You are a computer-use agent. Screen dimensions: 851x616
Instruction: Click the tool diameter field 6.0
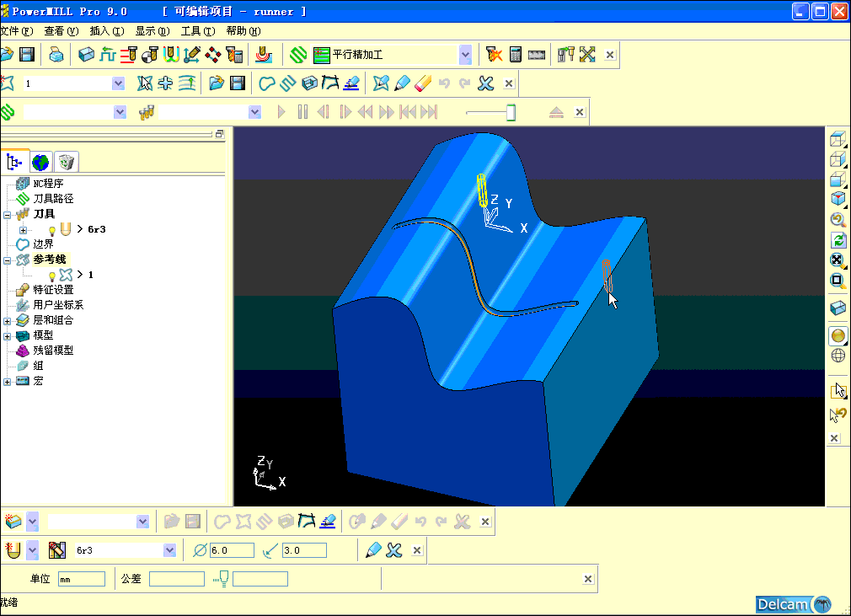232,550
